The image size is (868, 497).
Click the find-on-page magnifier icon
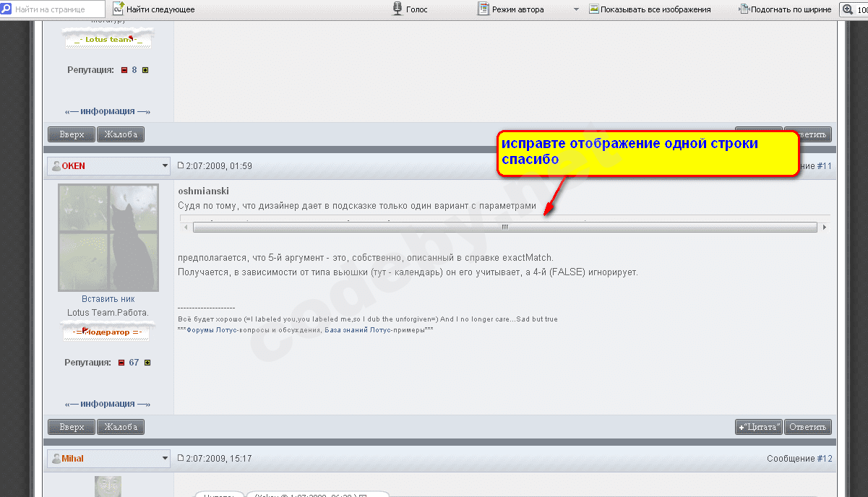coord(7,9)
